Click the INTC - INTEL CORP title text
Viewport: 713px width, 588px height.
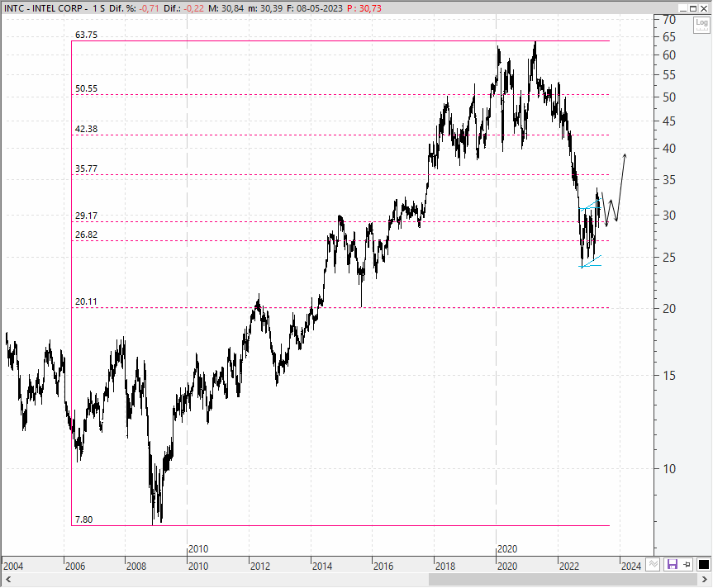pos(43,8)
